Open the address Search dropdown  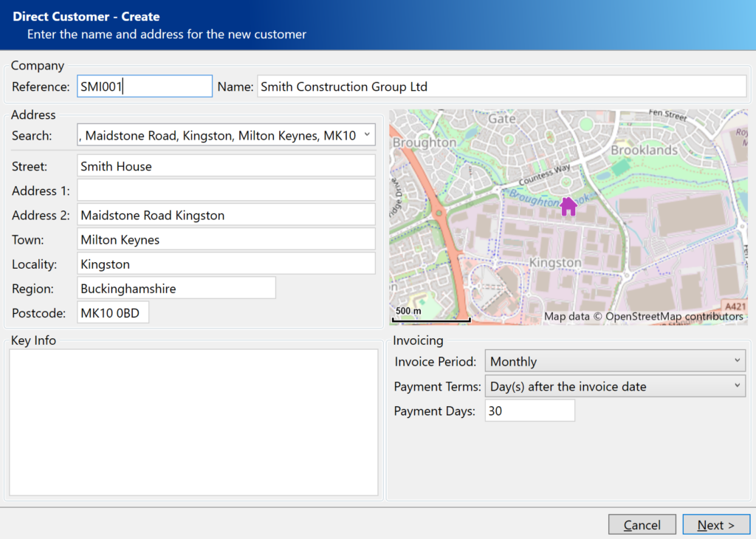coord(367,135)
